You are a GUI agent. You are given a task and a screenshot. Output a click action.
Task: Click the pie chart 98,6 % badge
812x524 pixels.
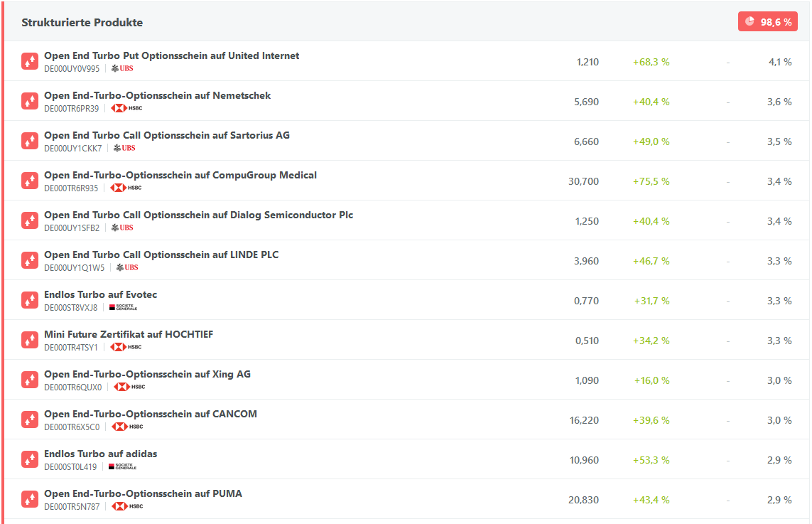pyautogui.click(x=767, y=22)
